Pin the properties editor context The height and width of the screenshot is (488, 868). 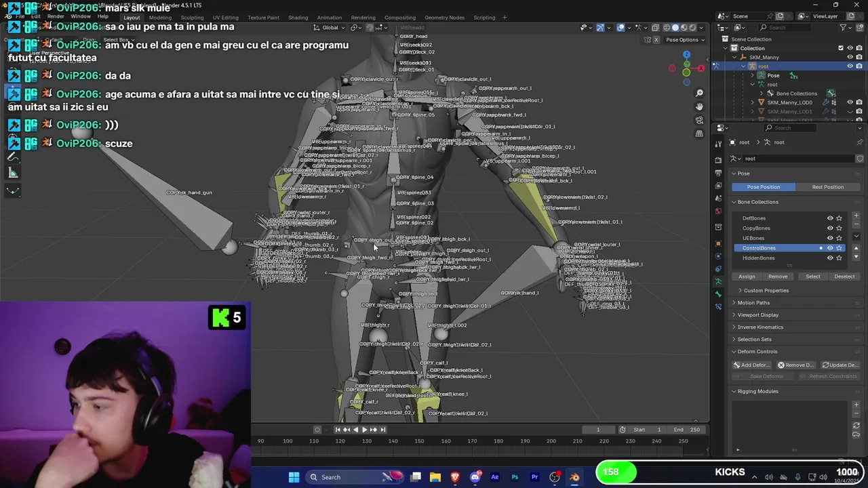point(860,142)
